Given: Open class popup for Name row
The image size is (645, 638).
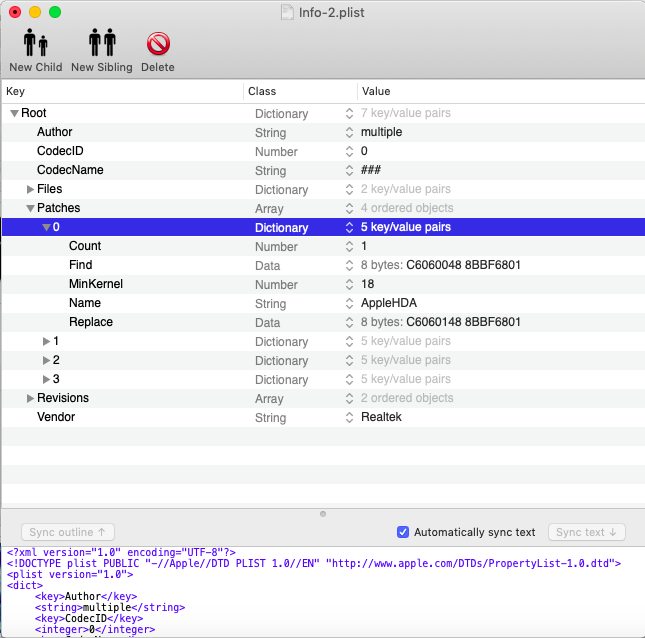Looking at the screenshot, I should [349, 303].
